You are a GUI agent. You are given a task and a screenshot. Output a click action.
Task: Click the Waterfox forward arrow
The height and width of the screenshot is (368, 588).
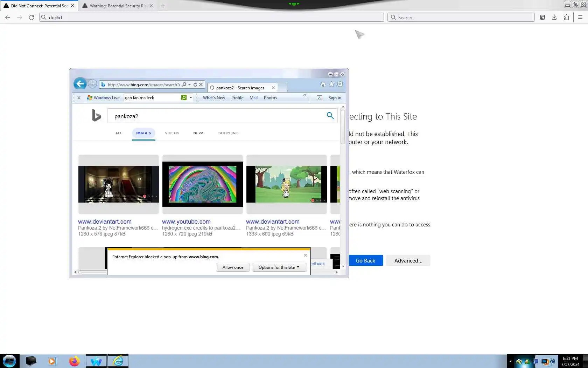[x=20, y=18]
